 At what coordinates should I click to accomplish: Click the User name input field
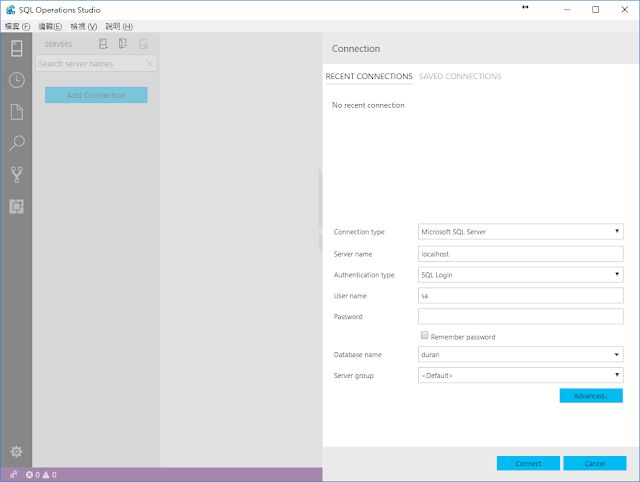tap(520, 295)
